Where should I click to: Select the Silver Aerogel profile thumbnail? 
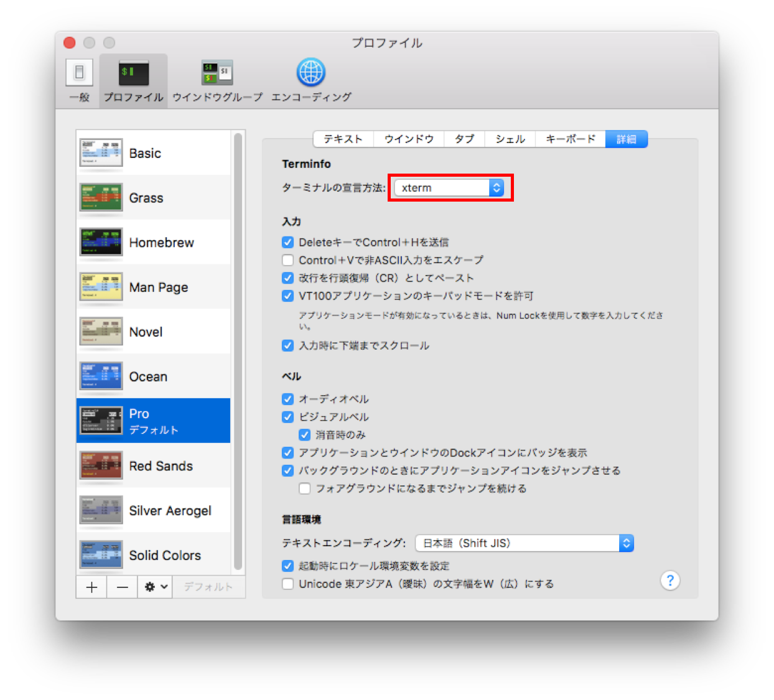pos(101,511)
